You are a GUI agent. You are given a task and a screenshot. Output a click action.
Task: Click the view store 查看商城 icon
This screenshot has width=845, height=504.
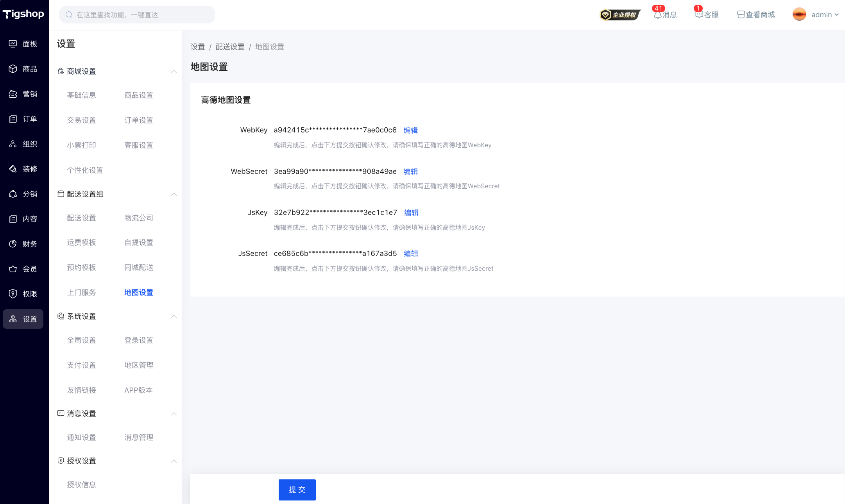[741, 15]
